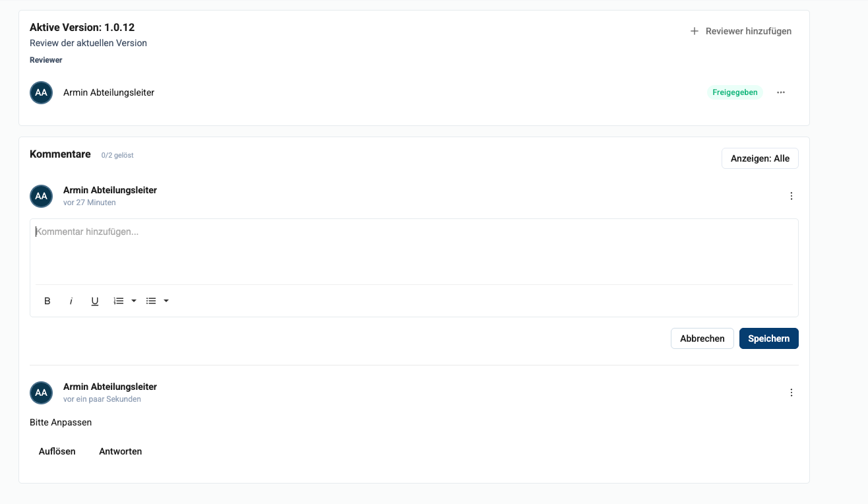868x504 pixels.
Task: Click the plus icon to add reviewer
Action: [x=694, y=31]
